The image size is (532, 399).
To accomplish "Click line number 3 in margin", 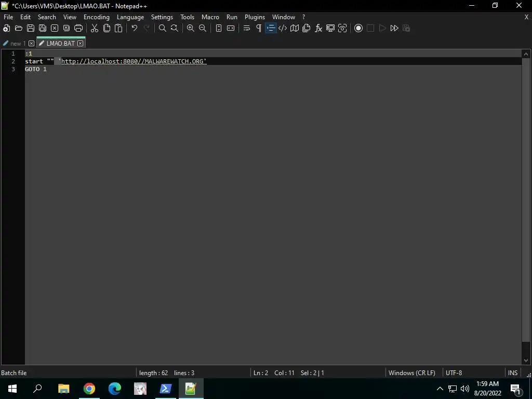I will click(13, 69).
